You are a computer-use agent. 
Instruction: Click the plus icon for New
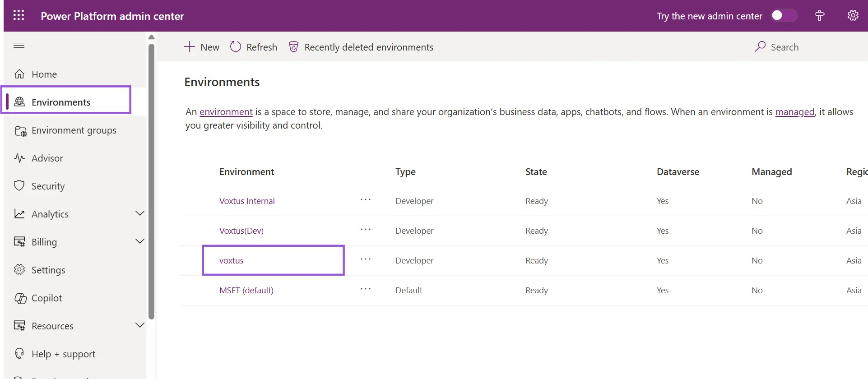point(190,47)
